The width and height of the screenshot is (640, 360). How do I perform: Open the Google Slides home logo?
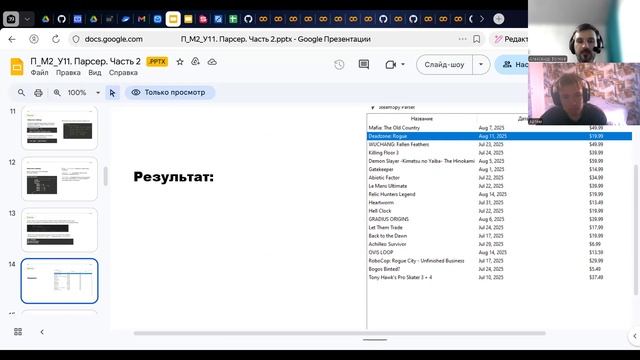17,67
